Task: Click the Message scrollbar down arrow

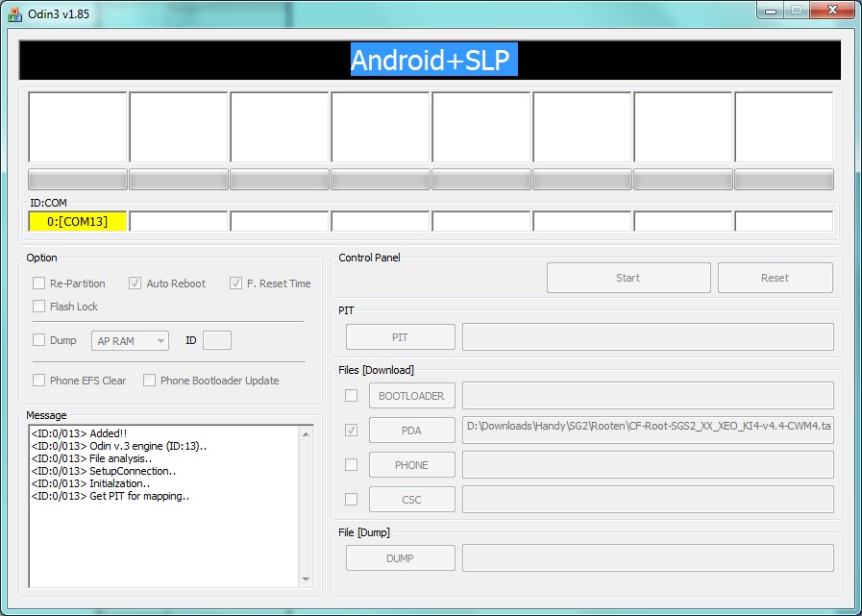Action: pos(307,579)
